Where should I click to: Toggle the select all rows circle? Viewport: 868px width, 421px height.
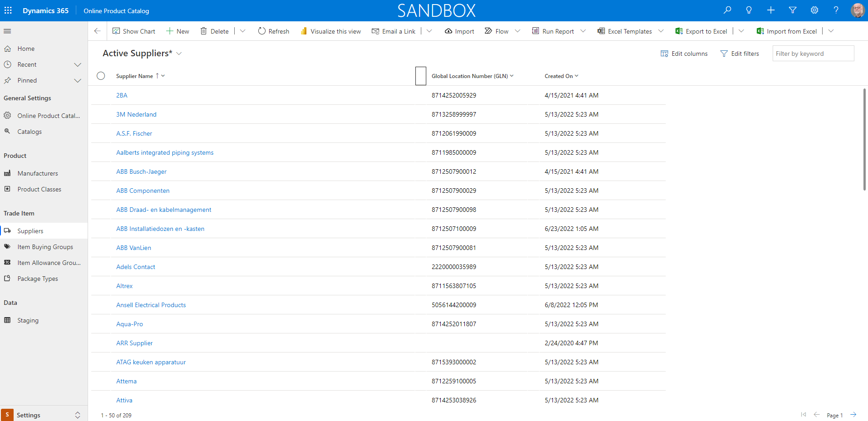pyautogui.click(x=101, y=76)
